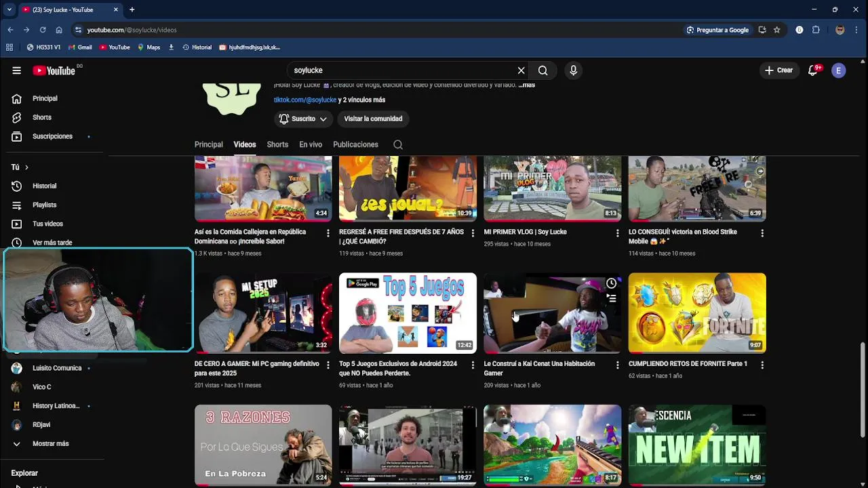
Task: Click the magnifier search button
Action: [542, 70]
